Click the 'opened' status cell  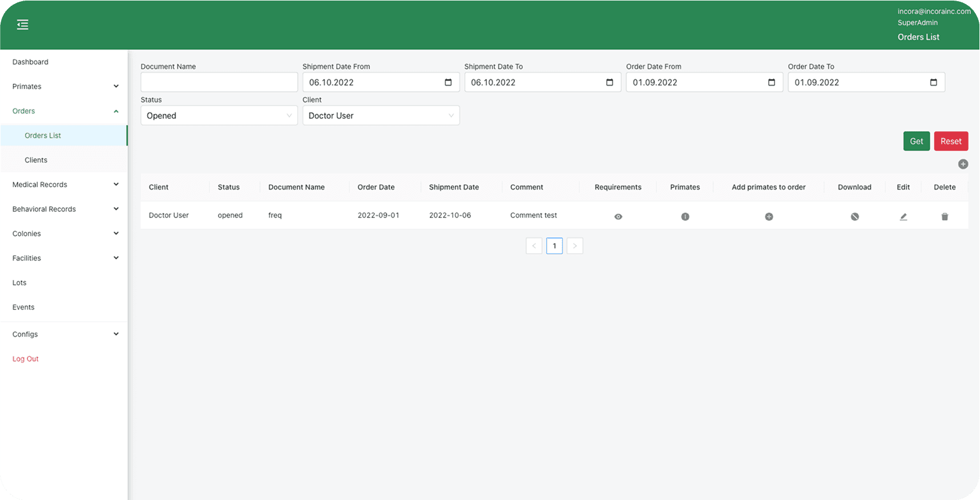pyautogui.click(x=230, y=215)
